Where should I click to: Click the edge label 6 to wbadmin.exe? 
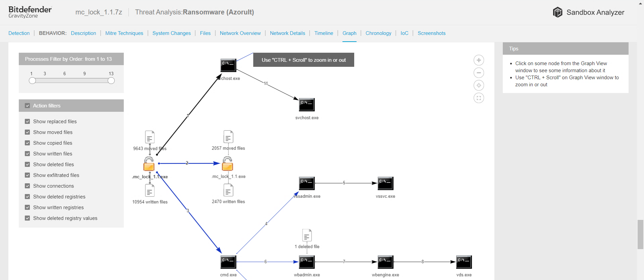tap(265, 261)
